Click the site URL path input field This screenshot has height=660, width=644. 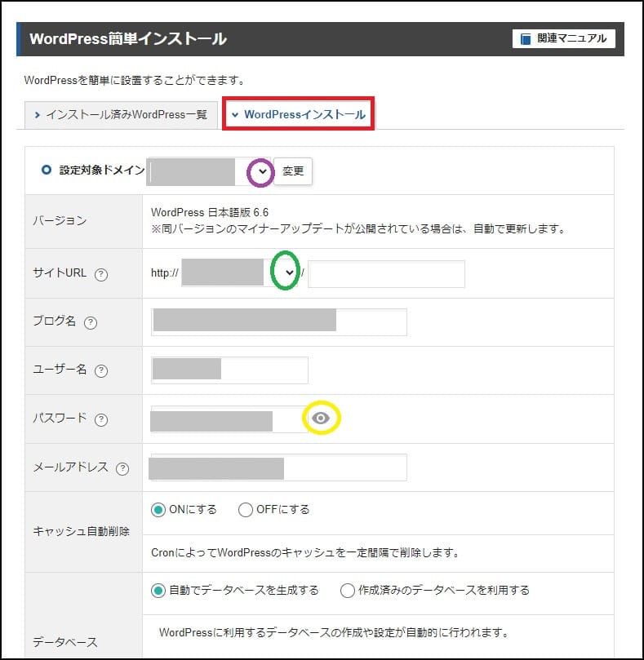point(386,274)
